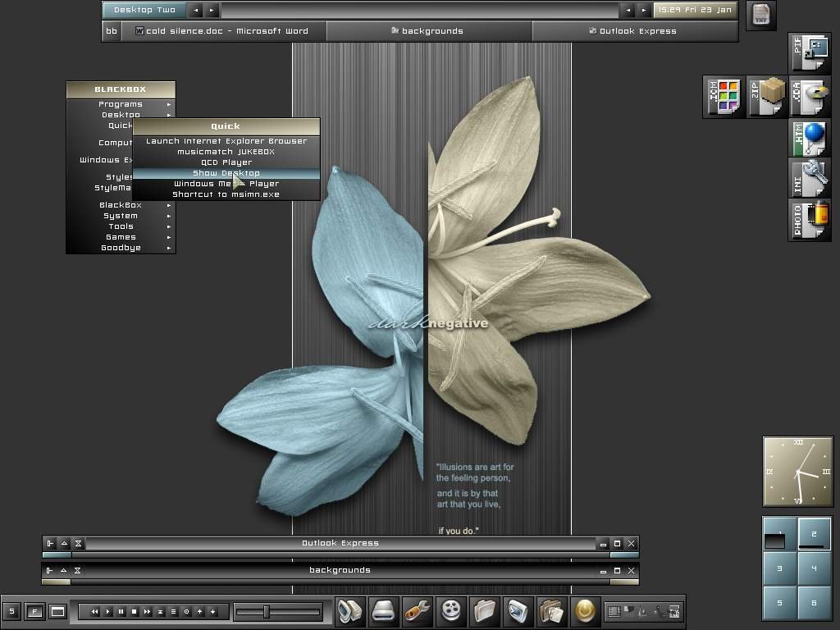Click the film reel icon in bottom dock

(450, 611)
